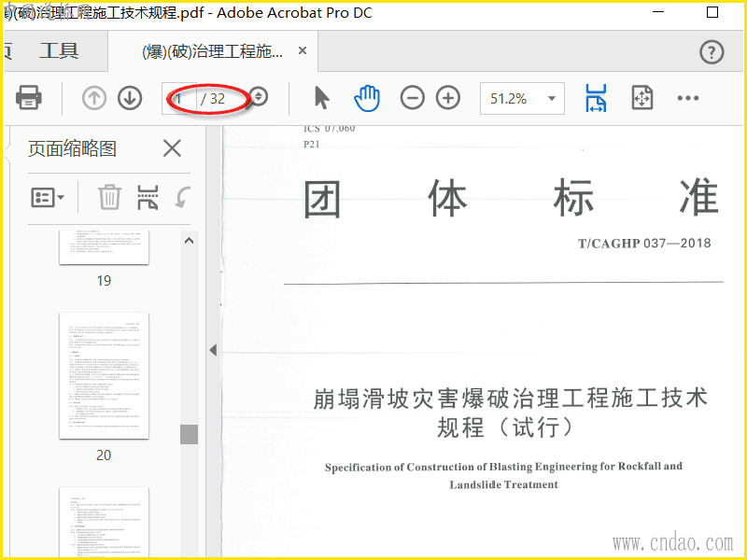The image size is (747, 560).
Task: Click the thumbnail panel scrollbar handle
Action: tap(190, 434)
